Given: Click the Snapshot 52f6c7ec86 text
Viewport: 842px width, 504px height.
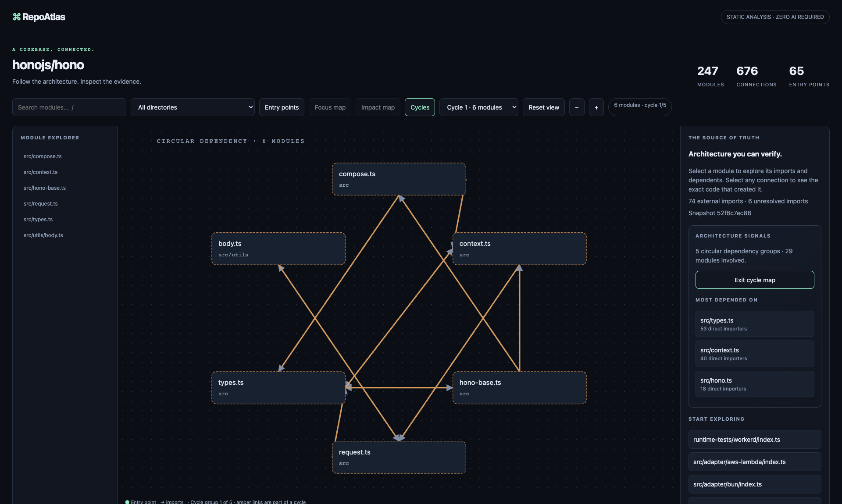Looking at the screenshot, I should click(x=720, y=213).
